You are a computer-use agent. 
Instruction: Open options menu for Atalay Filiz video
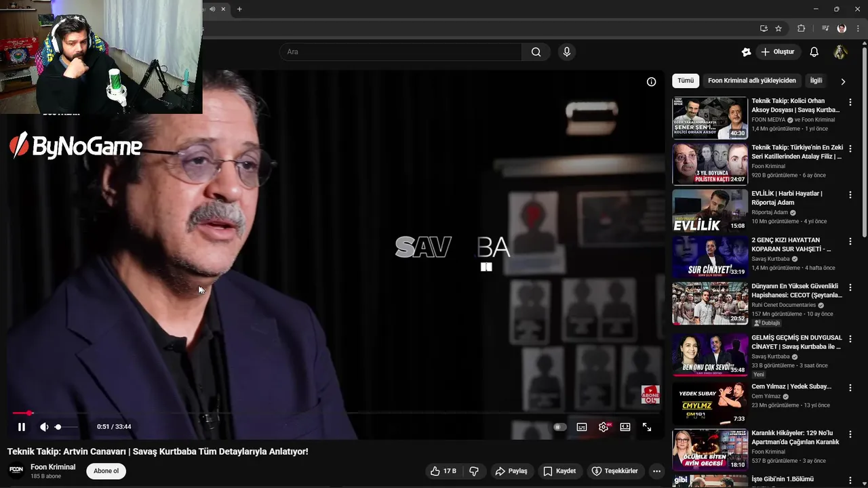tap(850, 148)
